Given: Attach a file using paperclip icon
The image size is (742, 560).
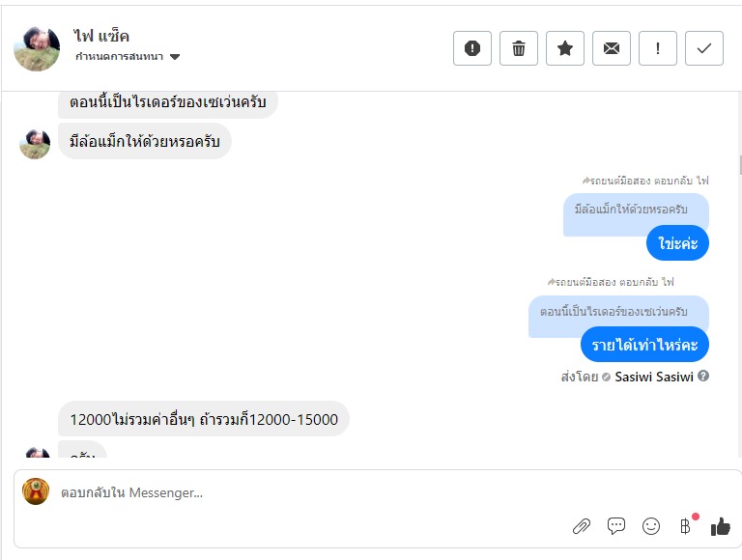Looking at the screenshot, I should 581,526.
